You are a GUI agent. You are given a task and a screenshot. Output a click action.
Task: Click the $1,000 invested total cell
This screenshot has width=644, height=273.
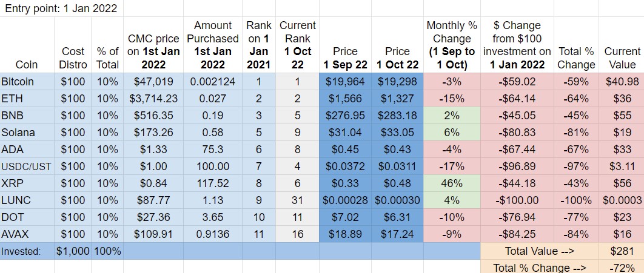[x=73, y=251]
